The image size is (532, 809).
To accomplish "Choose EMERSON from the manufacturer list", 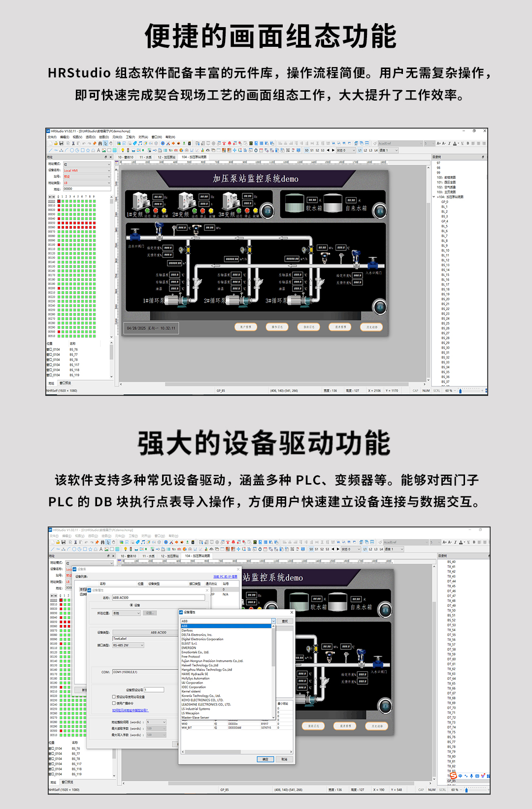I will (189, 648).
